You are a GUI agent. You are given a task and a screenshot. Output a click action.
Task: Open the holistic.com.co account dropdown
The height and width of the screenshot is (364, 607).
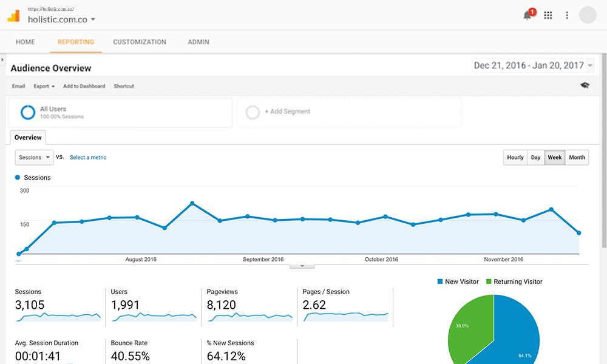click(x=61, y=19)
